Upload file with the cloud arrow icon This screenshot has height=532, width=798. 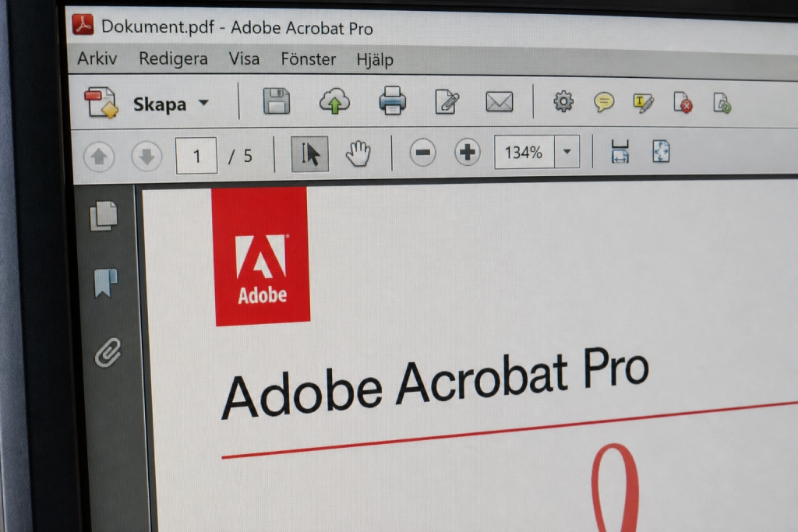pyautogui.click(x=334, y=100)
